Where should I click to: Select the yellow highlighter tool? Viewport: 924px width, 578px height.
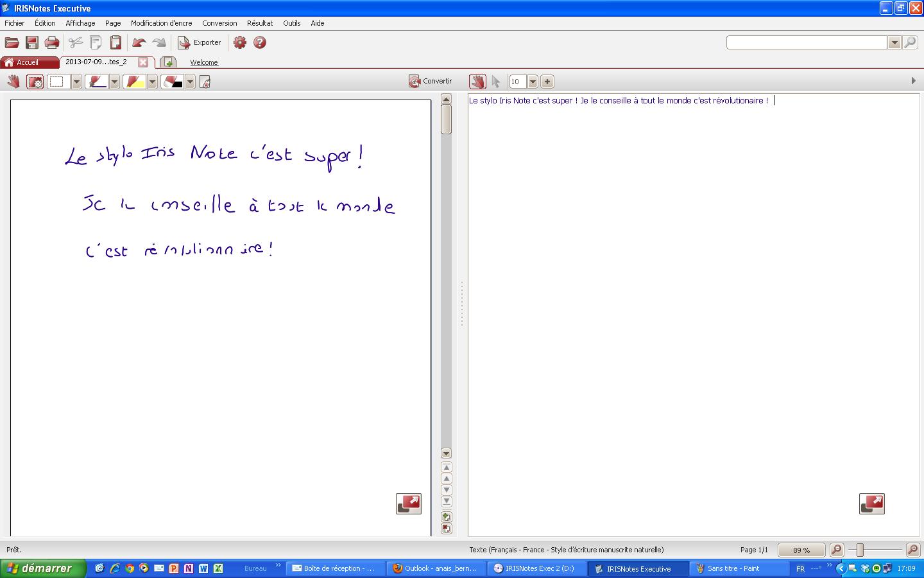point(133,82)
